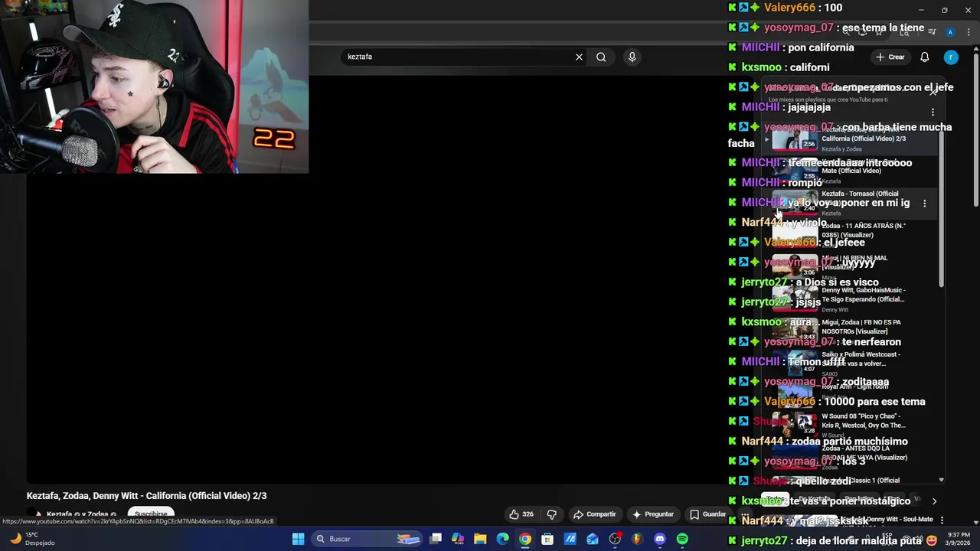The height and width of the screenshot is (551, 980).
Task: Click the video title Keztafa, Zodaa, Denny Witt
Action: [146, 496]
